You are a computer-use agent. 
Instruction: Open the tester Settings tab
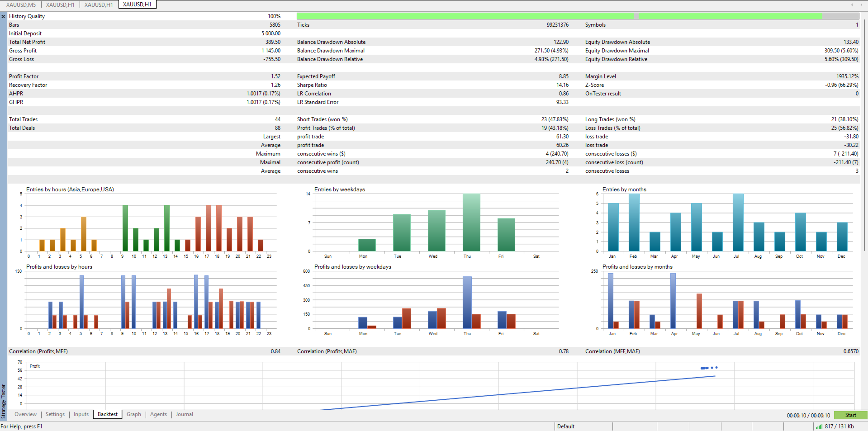click(x=55, y=414)
